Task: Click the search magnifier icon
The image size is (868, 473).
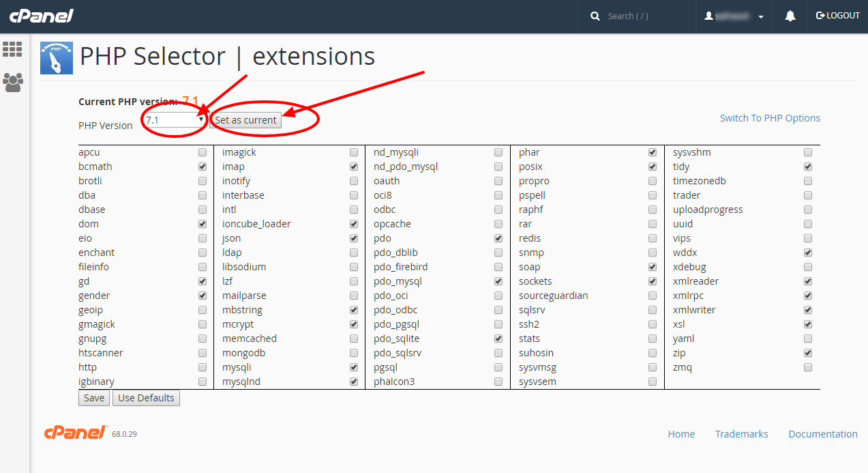Action: [595, 16]
